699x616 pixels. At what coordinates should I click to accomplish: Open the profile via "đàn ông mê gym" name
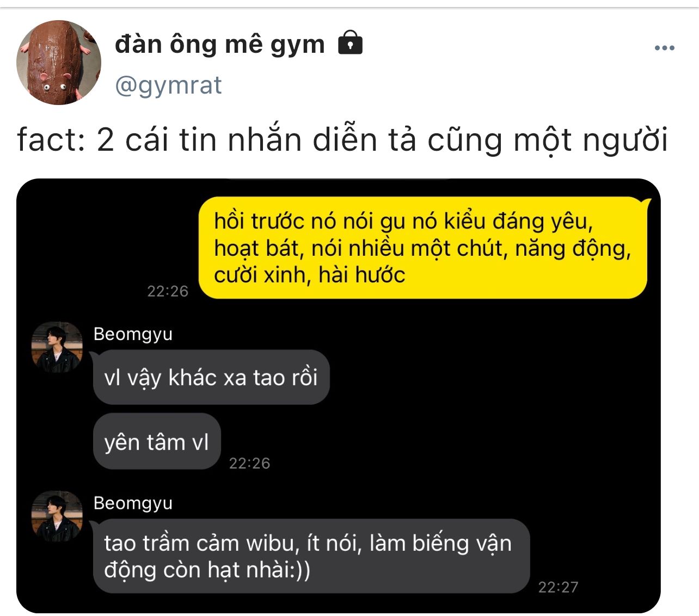click(x=220, y=44)
